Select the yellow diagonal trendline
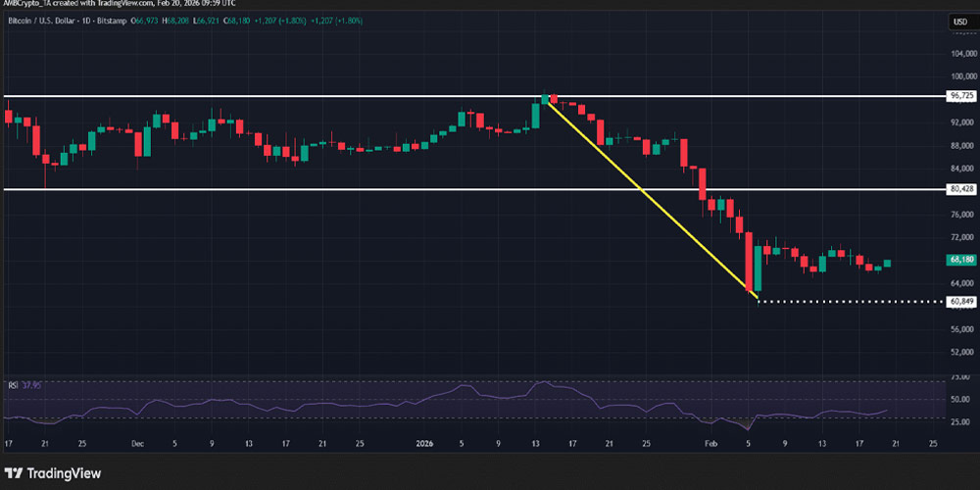This screenshot has height=490, width=980. point(647,194)
